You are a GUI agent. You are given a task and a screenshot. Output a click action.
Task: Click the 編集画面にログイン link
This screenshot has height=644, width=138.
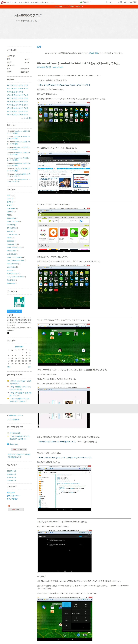16,415
